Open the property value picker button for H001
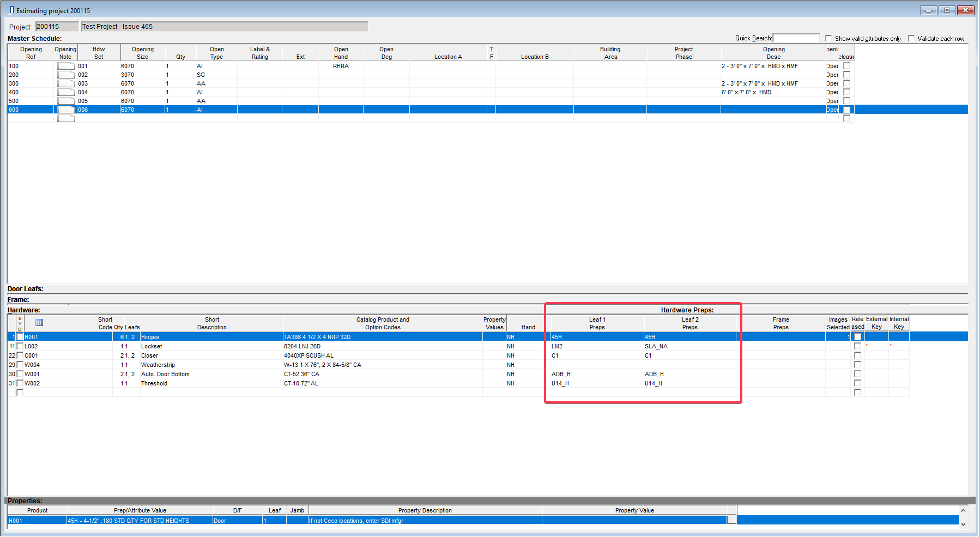Viewport: 980px width, 537px height. point(731,520)
